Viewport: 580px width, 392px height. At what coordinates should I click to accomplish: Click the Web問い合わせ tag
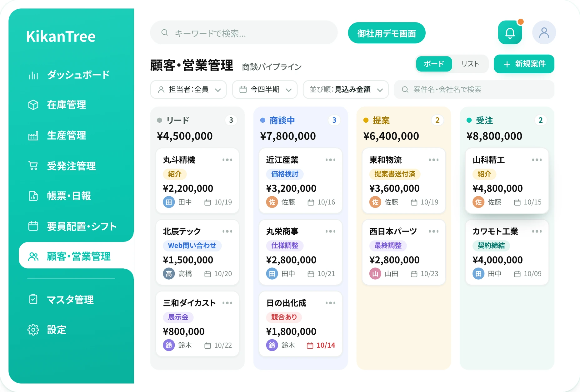tap(192, 246)
